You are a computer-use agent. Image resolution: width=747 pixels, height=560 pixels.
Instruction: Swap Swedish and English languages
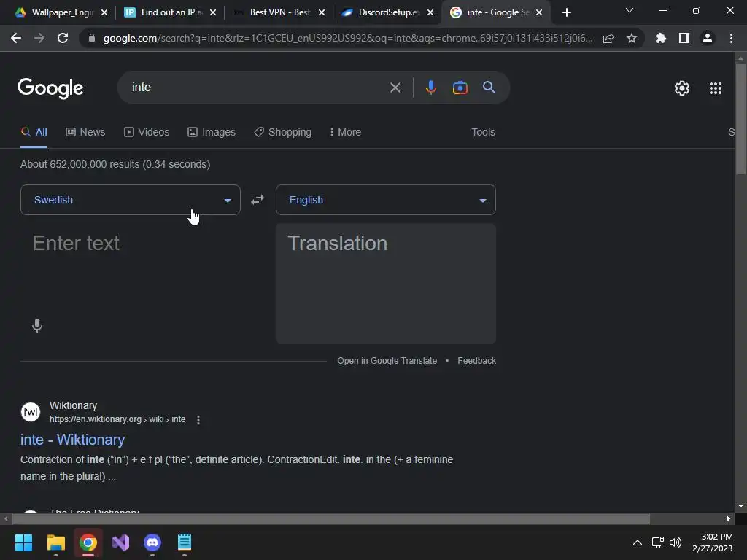coord(258,200)
